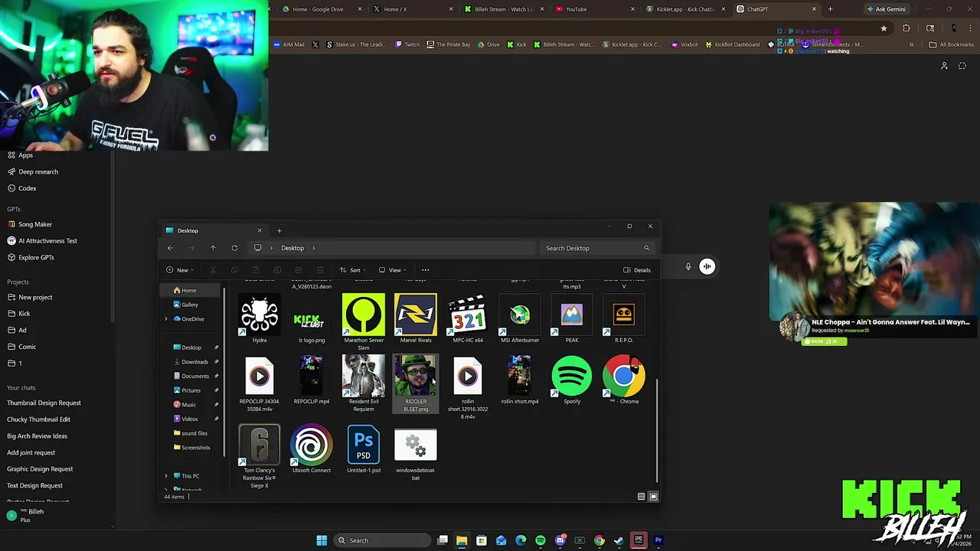980x551 pixels.
Task: Toggle the Details pane in Explorer
Action: 637,270
